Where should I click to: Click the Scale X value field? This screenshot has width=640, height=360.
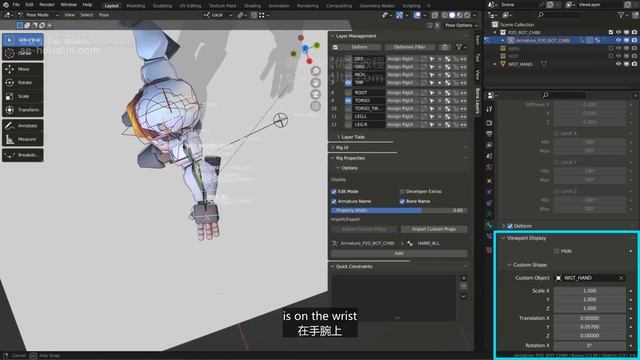click(x=589, y=291)
